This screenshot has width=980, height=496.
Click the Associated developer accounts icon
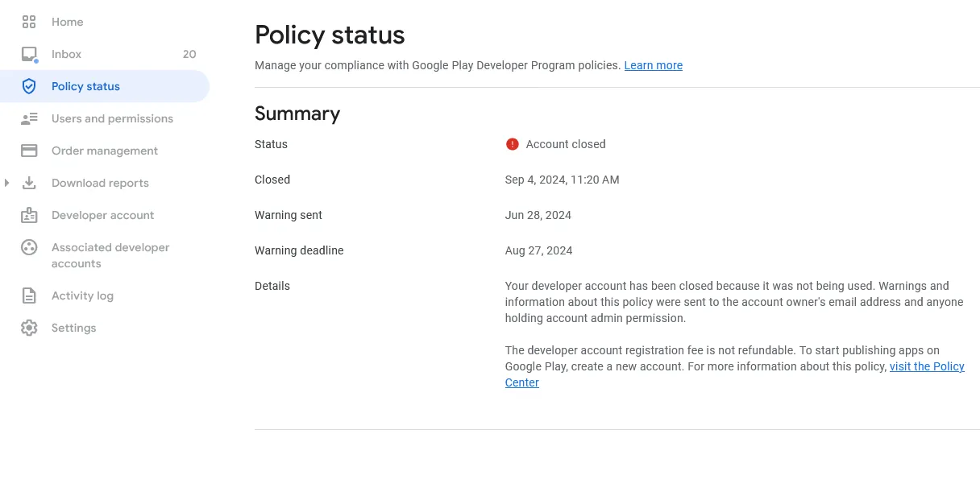pos(29,247)
